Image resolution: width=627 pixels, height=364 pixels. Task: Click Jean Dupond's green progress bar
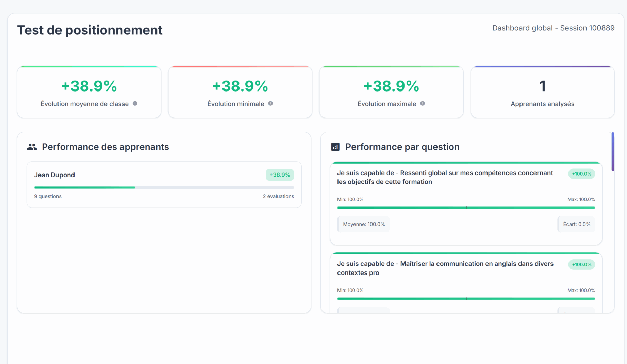coord(85,187)
